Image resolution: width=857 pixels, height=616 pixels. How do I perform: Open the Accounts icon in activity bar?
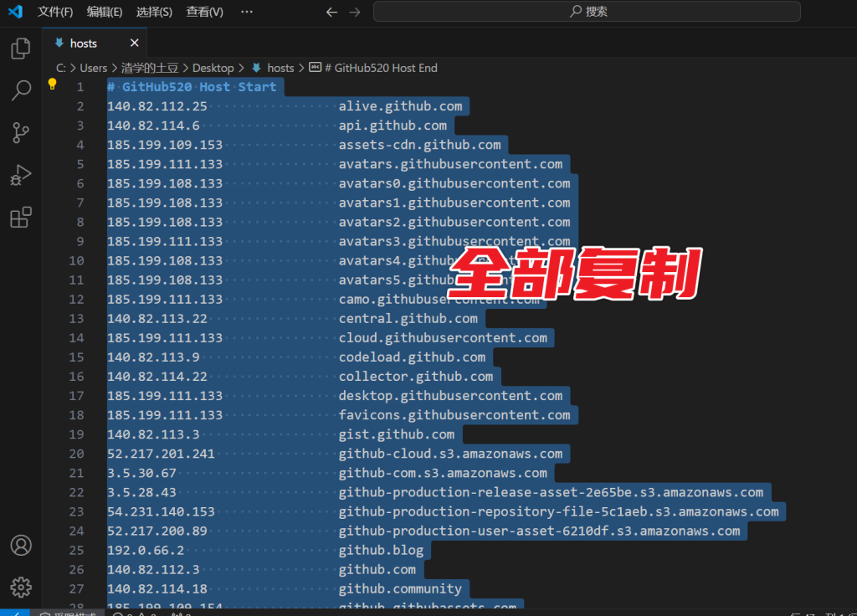(20, 545)
